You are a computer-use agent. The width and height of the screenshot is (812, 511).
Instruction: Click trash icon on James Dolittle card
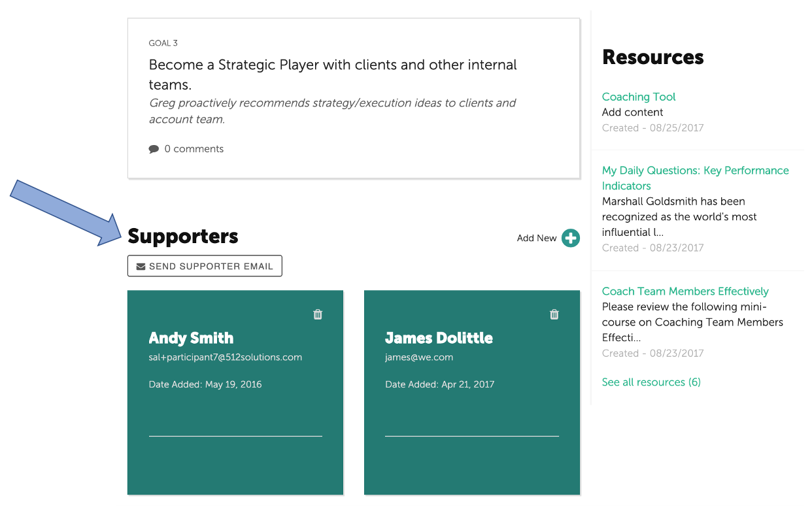554,314
